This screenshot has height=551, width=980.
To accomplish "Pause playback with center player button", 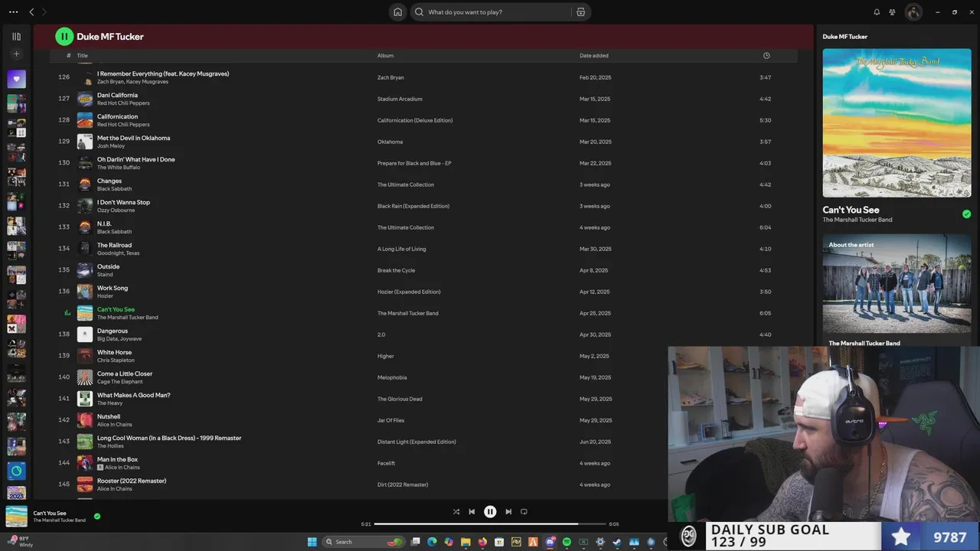I will pos(490,512).
